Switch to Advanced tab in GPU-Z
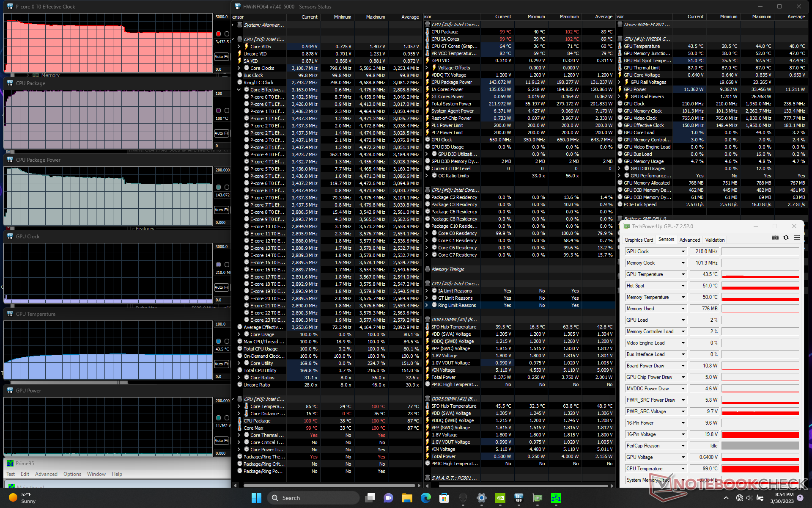This screenshot has width=812, height=508. (690, 240)
